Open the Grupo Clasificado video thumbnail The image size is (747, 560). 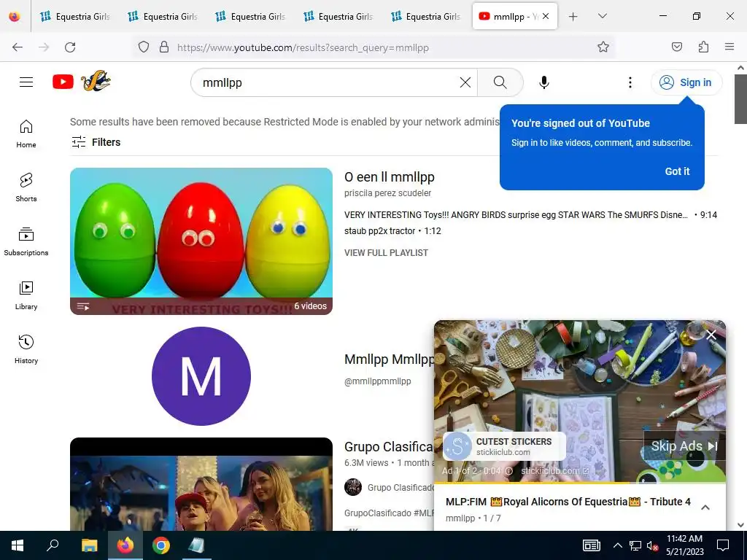[x=201, y=484]
